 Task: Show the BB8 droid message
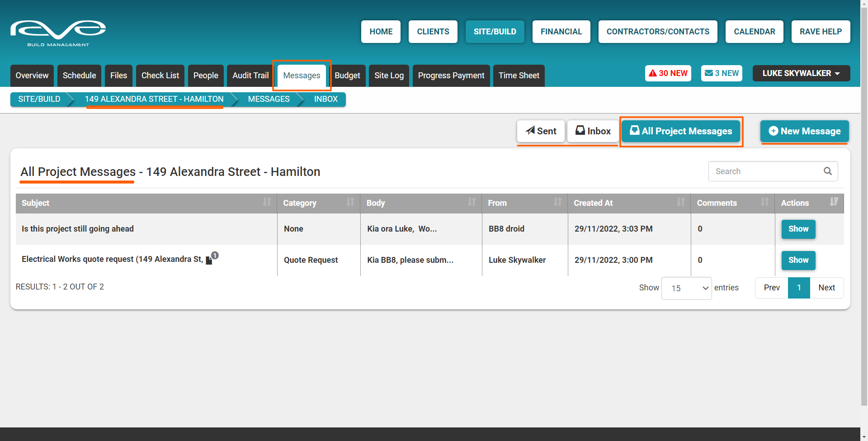(x=798, y=229)
